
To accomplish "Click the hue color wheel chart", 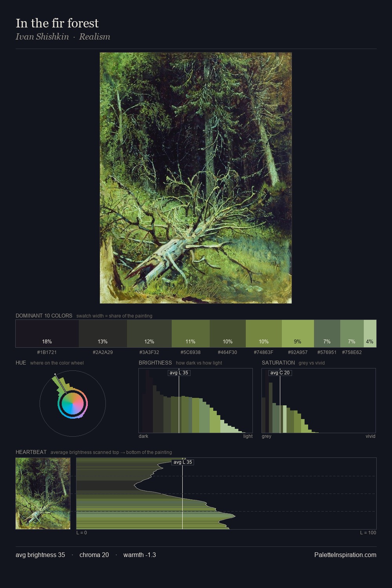I will point(73,403).
